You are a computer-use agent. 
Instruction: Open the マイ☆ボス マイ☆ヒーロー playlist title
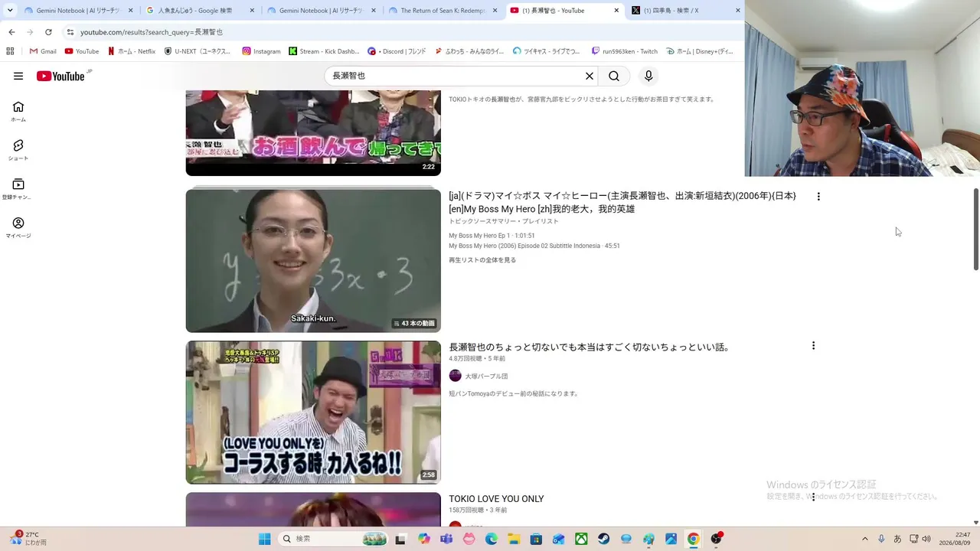(622, 202)
